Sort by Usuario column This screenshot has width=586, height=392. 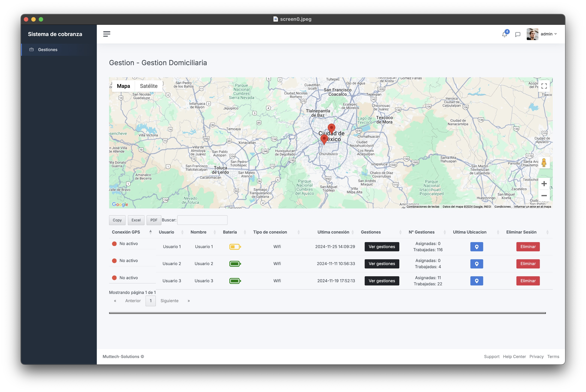[x=172, y=232]
